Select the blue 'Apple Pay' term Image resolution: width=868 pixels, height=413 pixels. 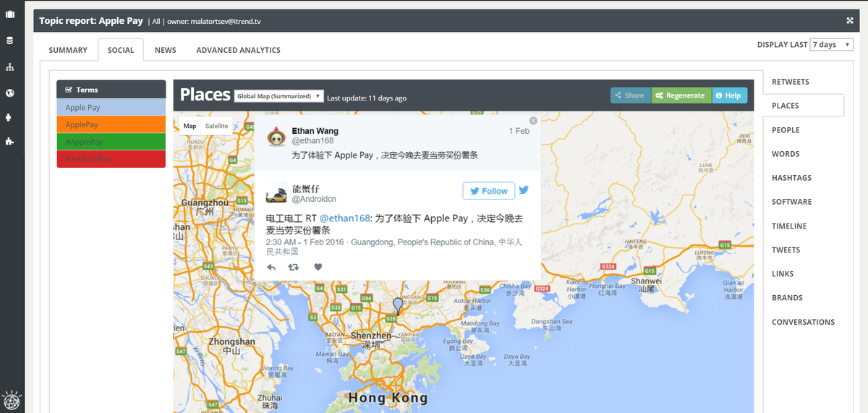(111, 108)
